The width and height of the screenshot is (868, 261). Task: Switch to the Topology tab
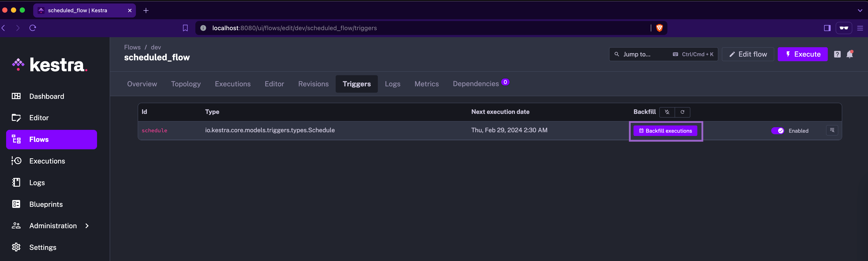186,84
